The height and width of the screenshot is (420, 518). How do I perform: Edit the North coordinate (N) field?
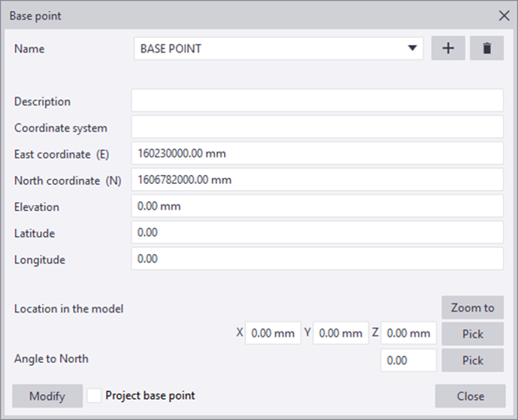[317, 180]
